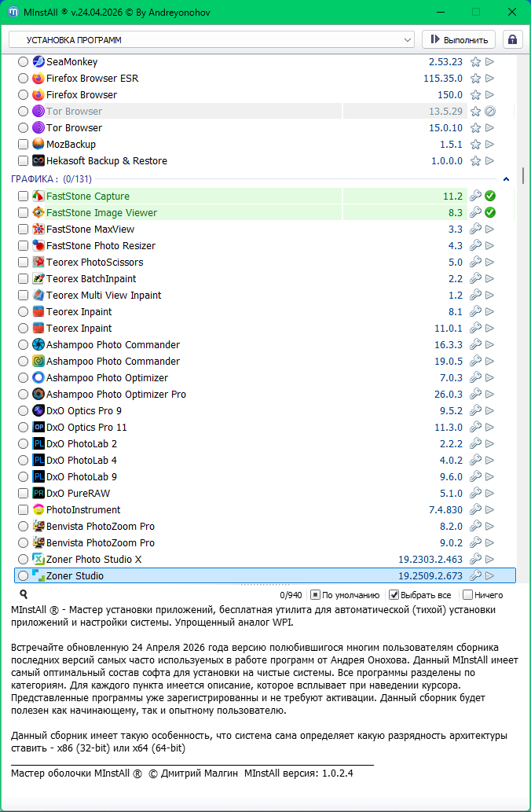Click the green checkmark for FastStone Capture
531x812 pixels.
point(490,197)
